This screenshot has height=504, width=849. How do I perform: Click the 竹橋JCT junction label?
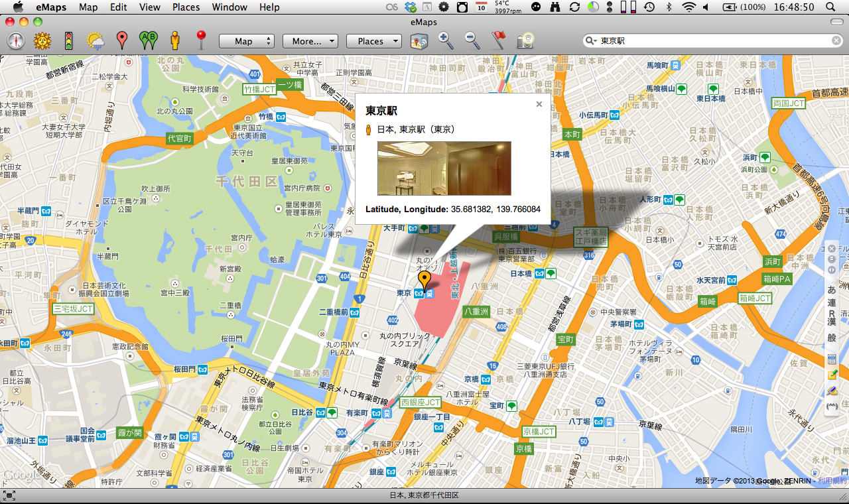tap(260, 89)
